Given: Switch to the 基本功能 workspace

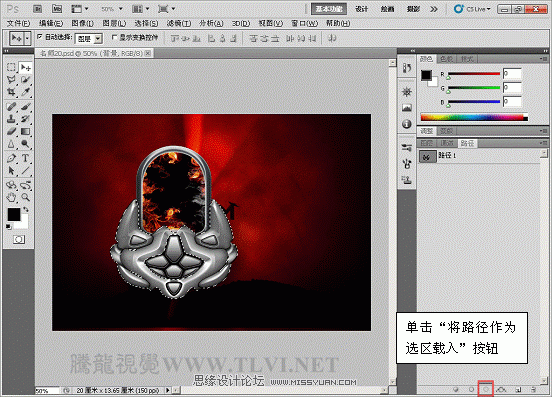Looking at the screenshot, I should (329, 9).
